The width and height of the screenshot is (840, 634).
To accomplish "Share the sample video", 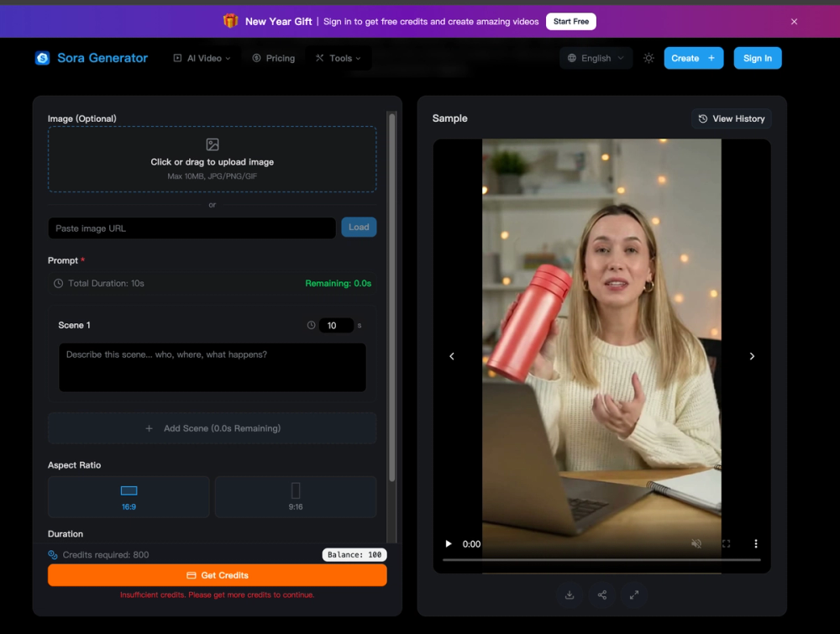I will (601, 595).
